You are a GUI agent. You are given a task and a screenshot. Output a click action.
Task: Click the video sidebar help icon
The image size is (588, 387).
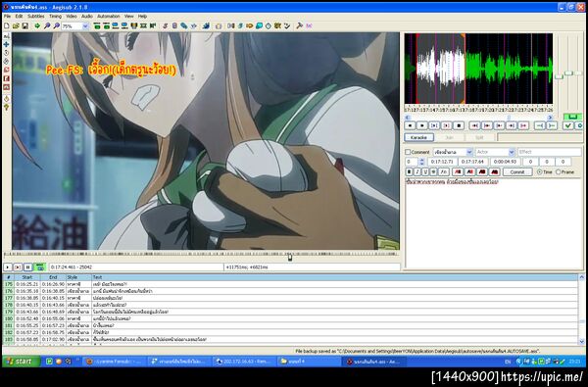pyautogui.click(x=7, y=107)
